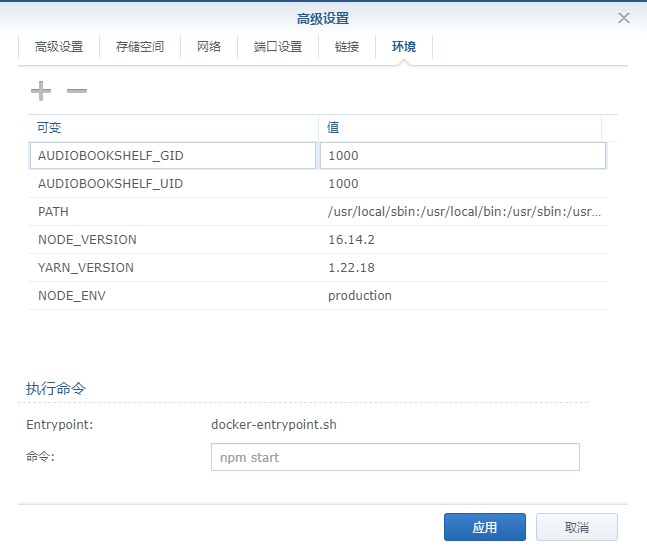Click the 值 column header

pos(460,128)
